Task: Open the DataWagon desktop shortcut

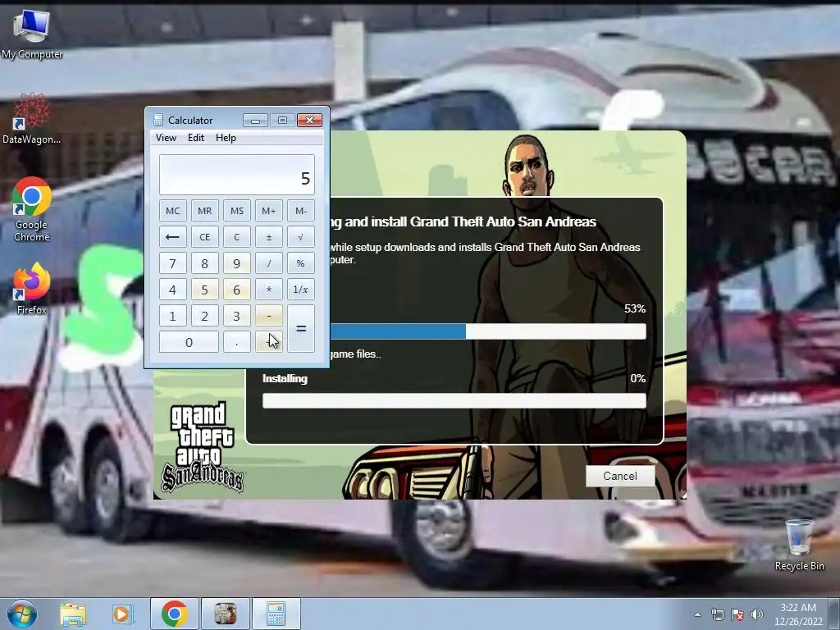Action: coord(32,118)
